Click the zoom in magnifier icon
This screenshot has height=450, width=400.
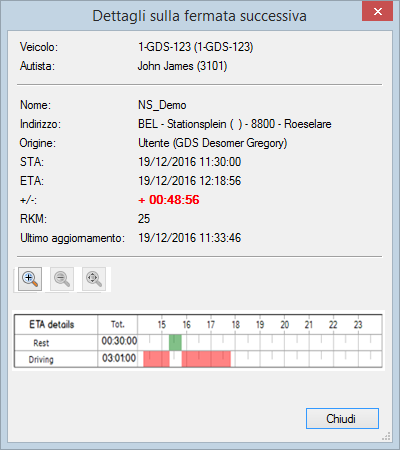point(30,279)
